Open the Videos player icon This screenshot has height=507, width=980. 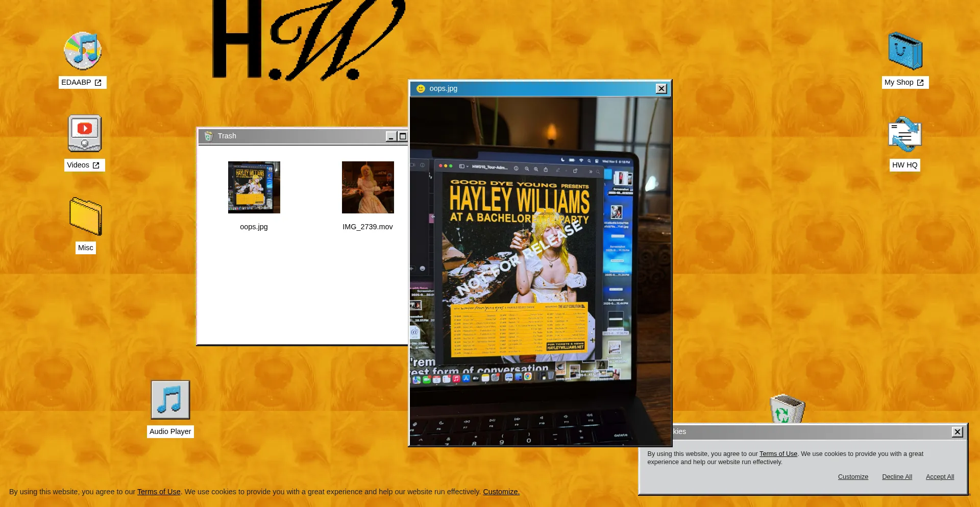(x=85, y=134)
